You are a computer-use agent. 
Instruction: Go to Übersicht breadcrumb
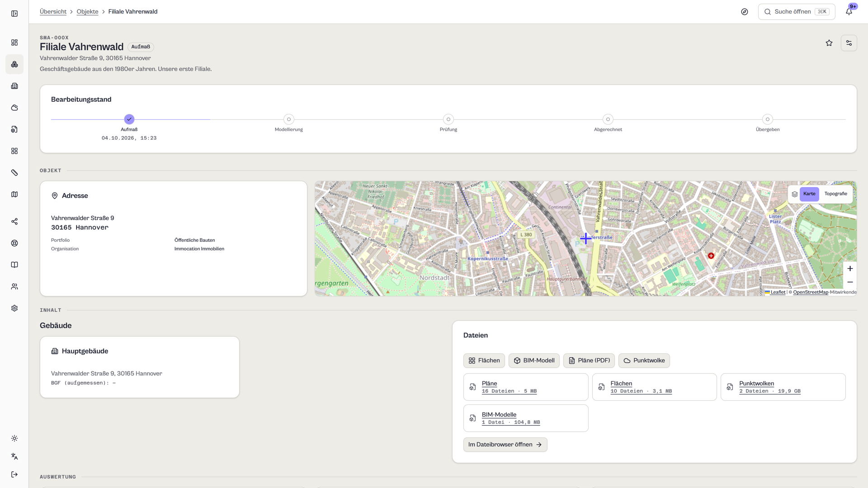[53, 12]
